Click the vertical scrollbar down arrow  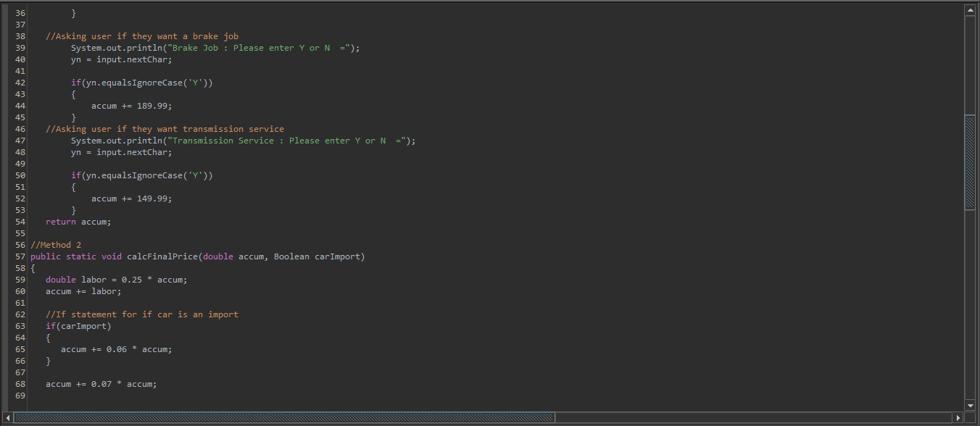coord(971,405)
